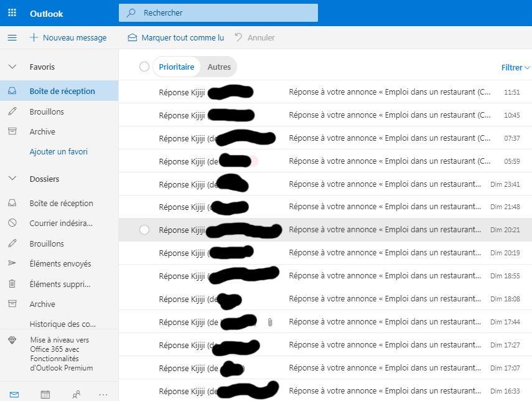The image size is (532, 401).
Task: Collapse the Favoris section chevron
Action: coord(12,67)
